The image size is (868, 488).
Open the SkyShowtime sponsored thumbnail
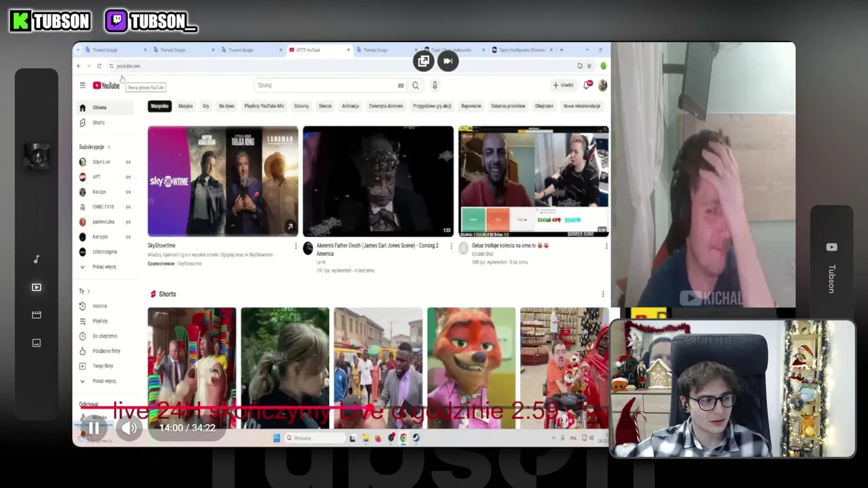[223, 181]
